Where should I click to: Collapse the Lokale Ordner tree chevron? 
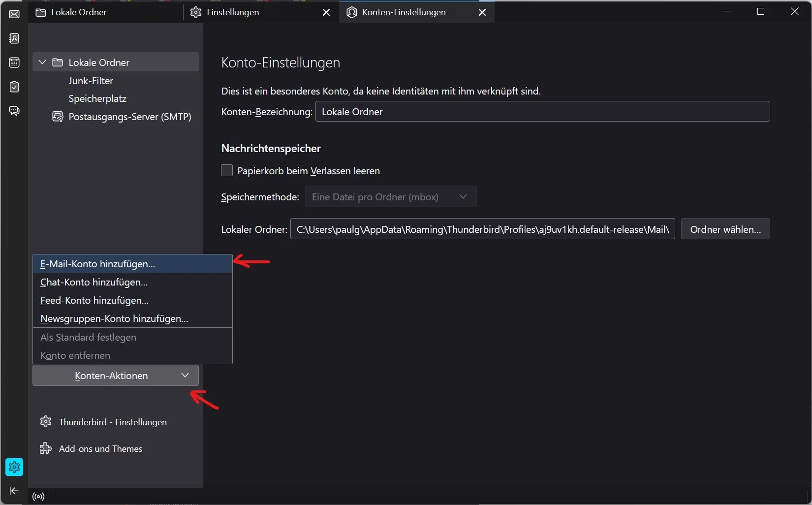click(42, 62)
